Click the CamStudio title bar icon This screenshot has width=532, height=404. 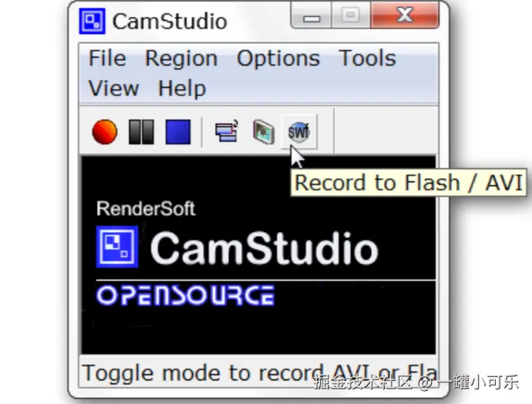tap(92, 21)
